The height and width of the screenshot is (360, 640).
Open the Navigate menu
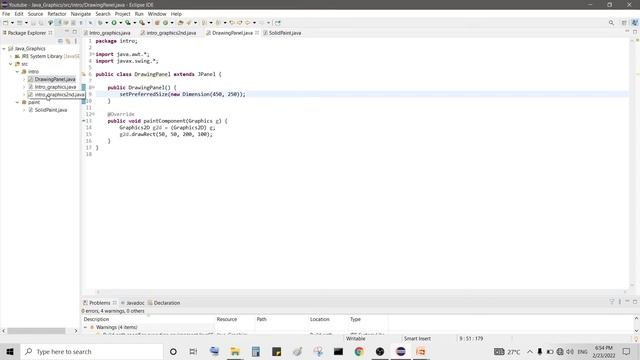pos(81,14)
